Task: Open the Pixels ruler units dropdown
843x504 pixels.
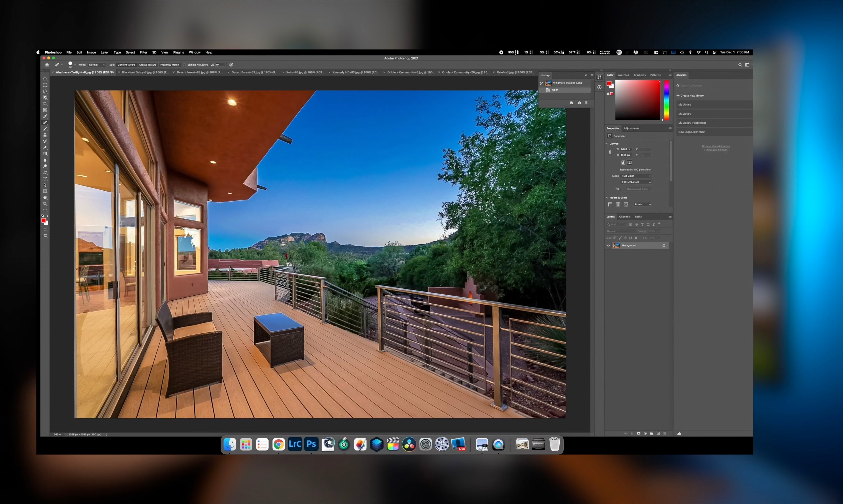Action: click(643, 204)
